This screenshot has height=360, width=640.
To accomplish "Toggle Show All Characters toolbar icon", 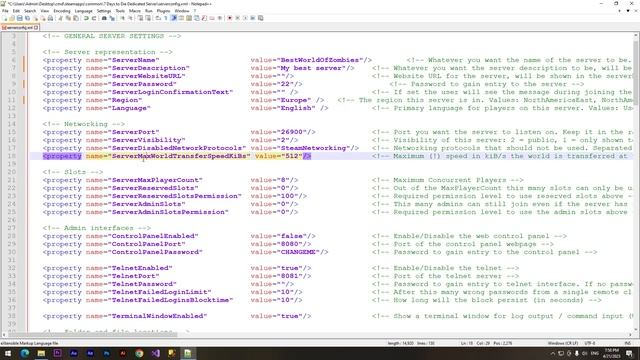I will point(166,18).
